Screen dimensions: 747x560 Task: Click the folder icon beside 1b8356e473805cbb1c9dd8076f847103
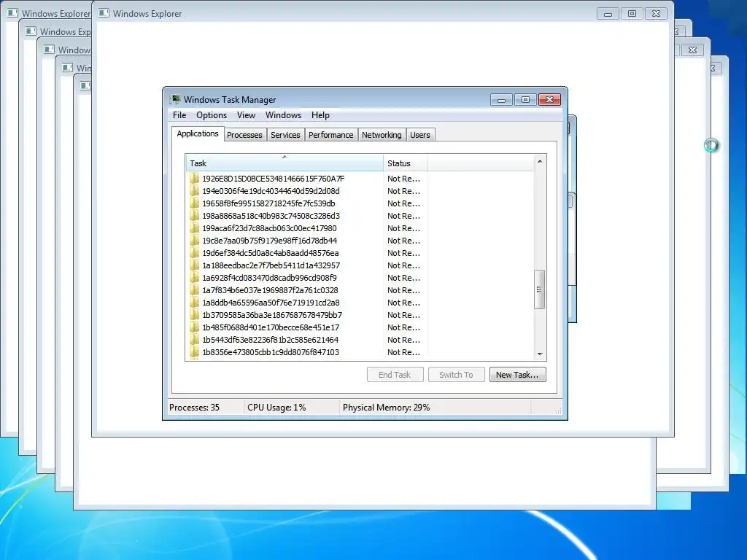[194, 352]
